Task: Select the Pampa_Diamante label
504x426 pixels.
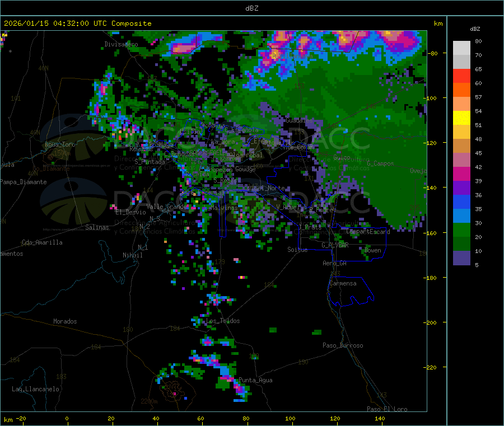Action: point(24,182)
